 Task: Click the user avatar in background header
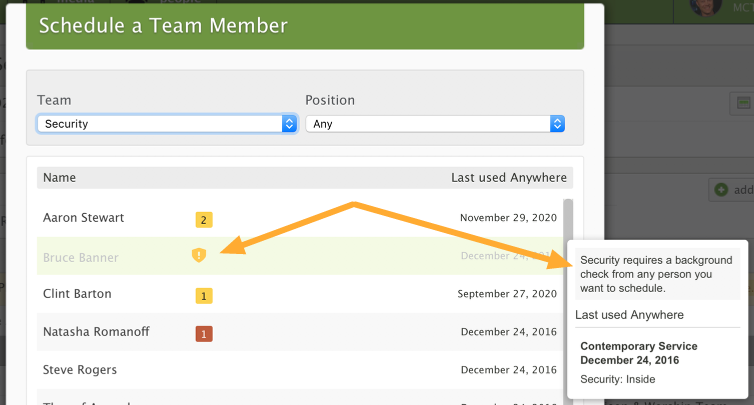point(705,6)
